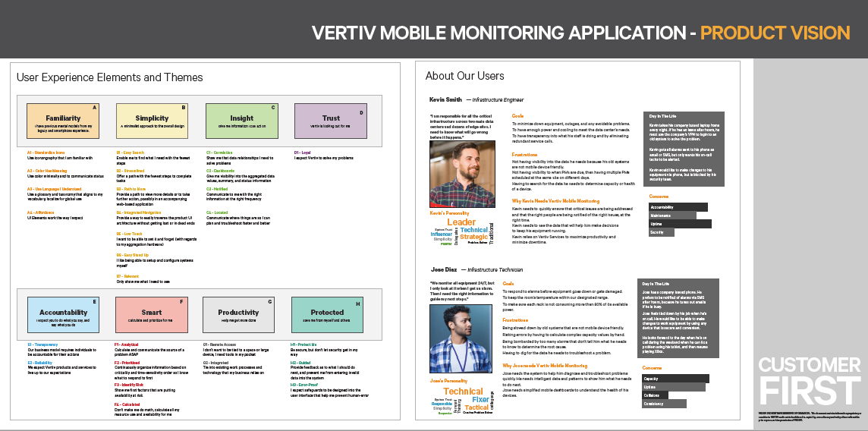Click 'B4 - Integrated Navigation' heading
This screenshot has width=868, height=431.
(x=138, y=212)
